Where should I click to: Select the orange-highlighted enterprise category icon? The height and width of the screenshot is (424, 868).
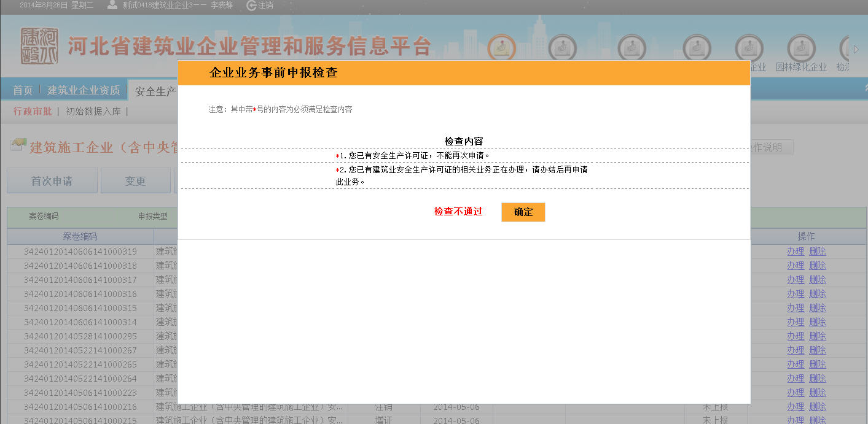(x=502, y=47)
